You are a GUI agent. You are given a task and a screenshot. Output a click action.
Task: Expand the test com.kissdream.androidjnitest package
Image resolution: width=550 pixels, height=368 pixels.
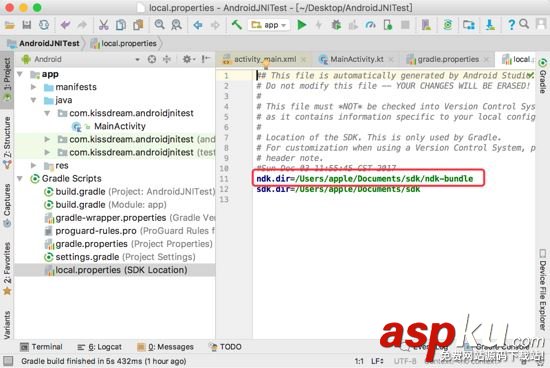coord(47,153)
